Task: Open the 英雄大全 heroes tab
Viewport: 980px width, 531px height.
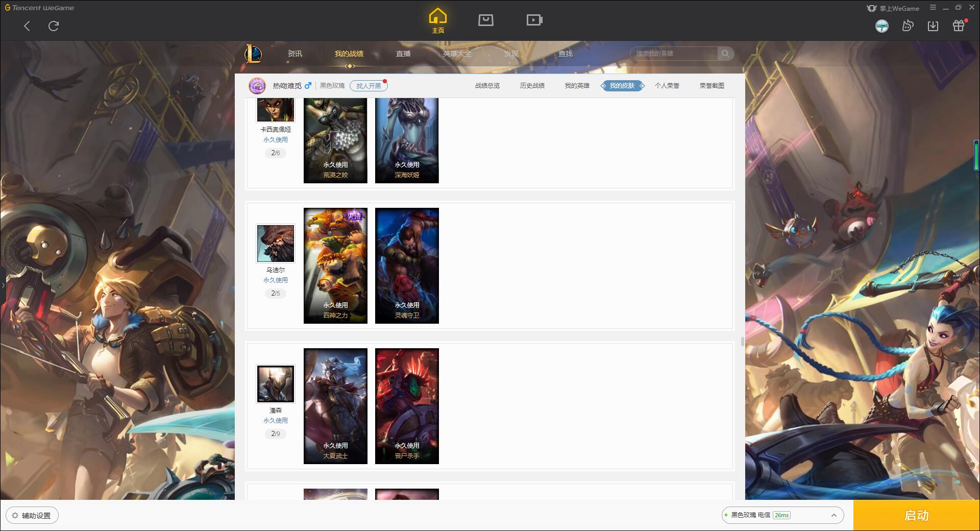Action: 457,54
